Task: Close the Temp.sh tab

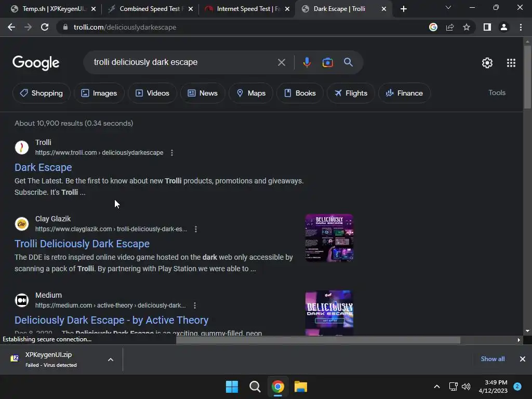Action: [94, 9]
